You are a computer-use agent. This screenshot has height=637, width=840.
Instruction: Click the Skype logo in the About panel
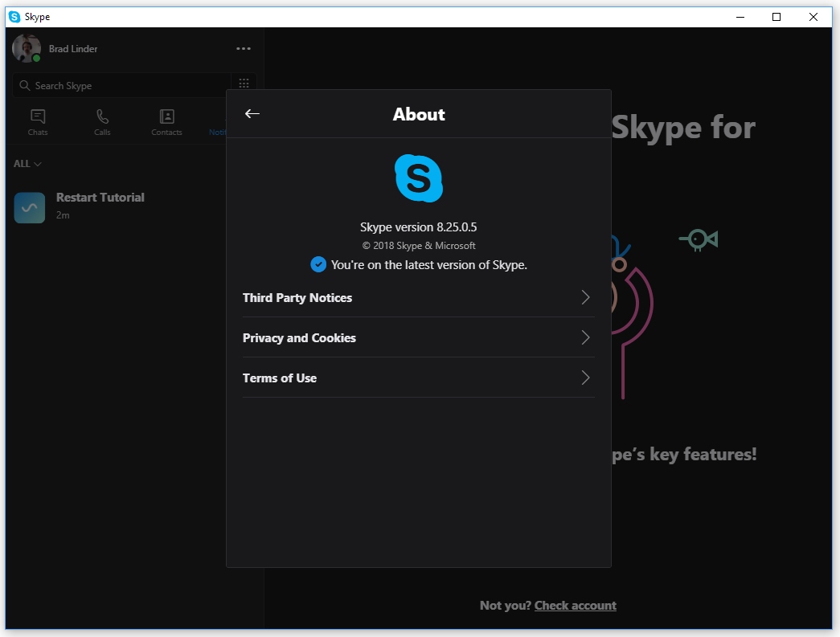[x=419, y=178]
